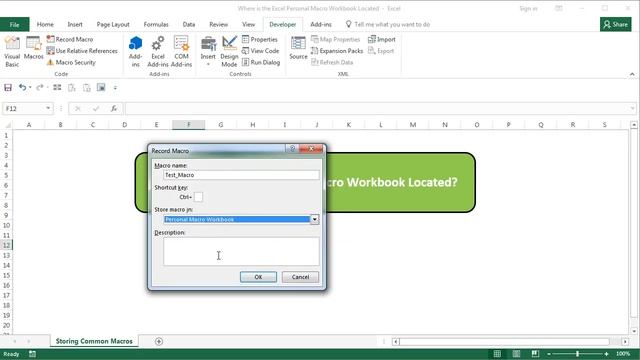
Task: Open Macro Security settings
Action: (71, 62)
